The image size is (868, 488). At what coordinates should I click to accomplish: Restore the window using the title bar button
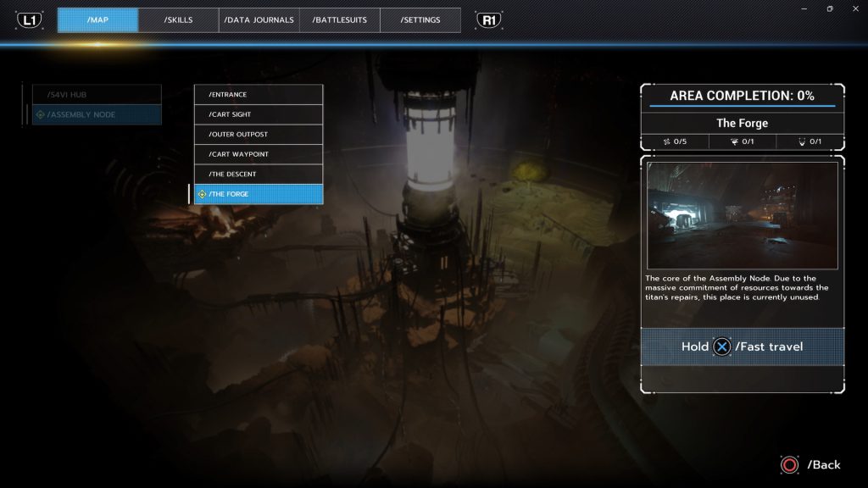tap(830, 8)
